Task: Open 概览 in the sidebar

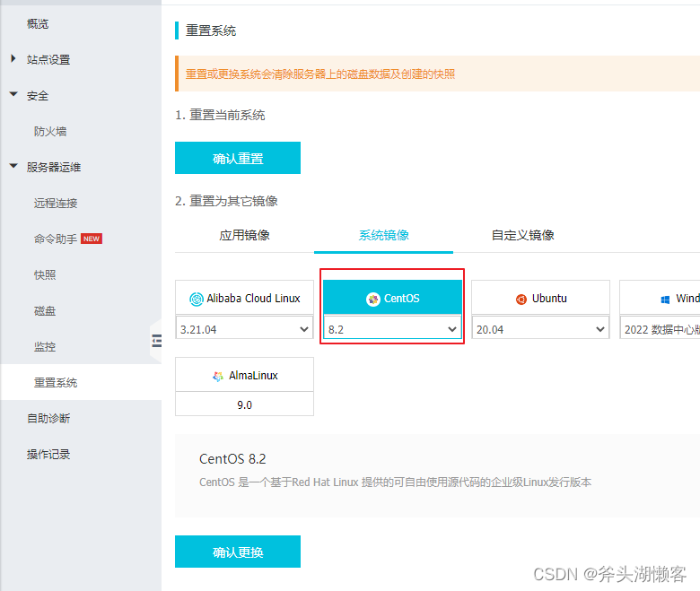Action: (38, 23)
